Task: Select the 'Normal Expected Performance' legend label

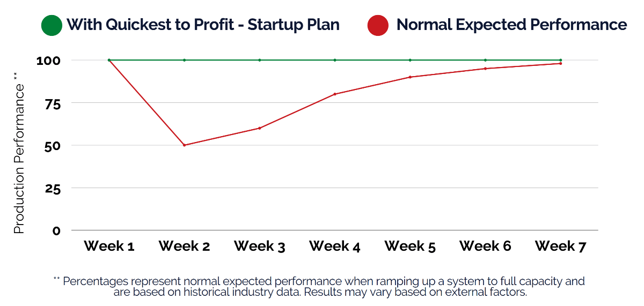Action: tap(511, 25)
